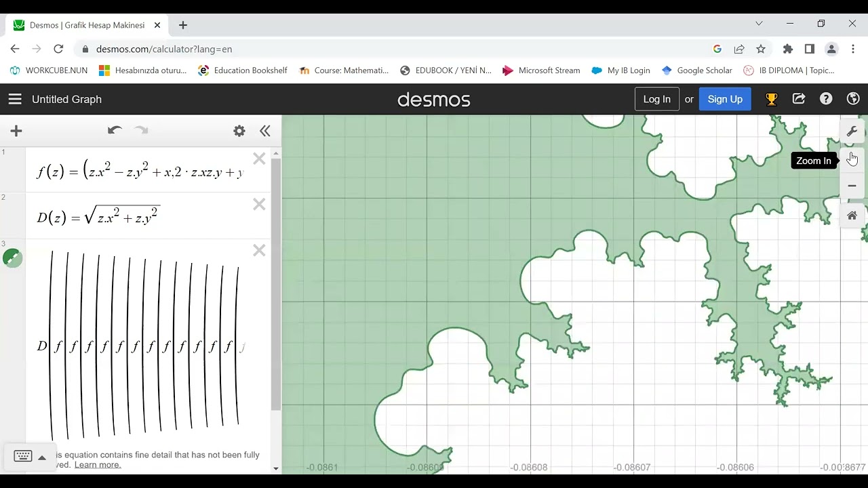Open the Google Scholar bookmark
The width and height of the screenshot is (868, 488).
tap(696, 70)
